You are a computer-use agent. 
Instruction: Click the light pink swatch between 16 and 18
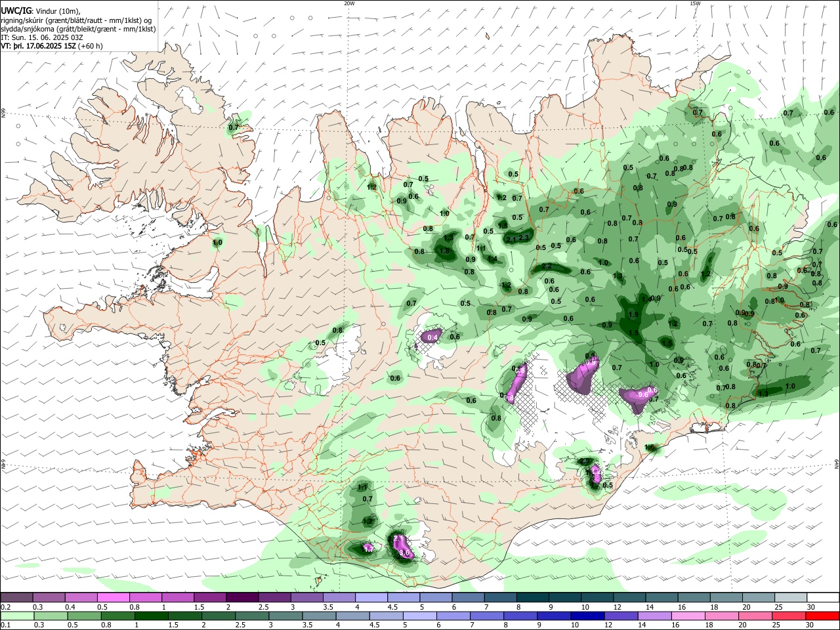point(688,616)
